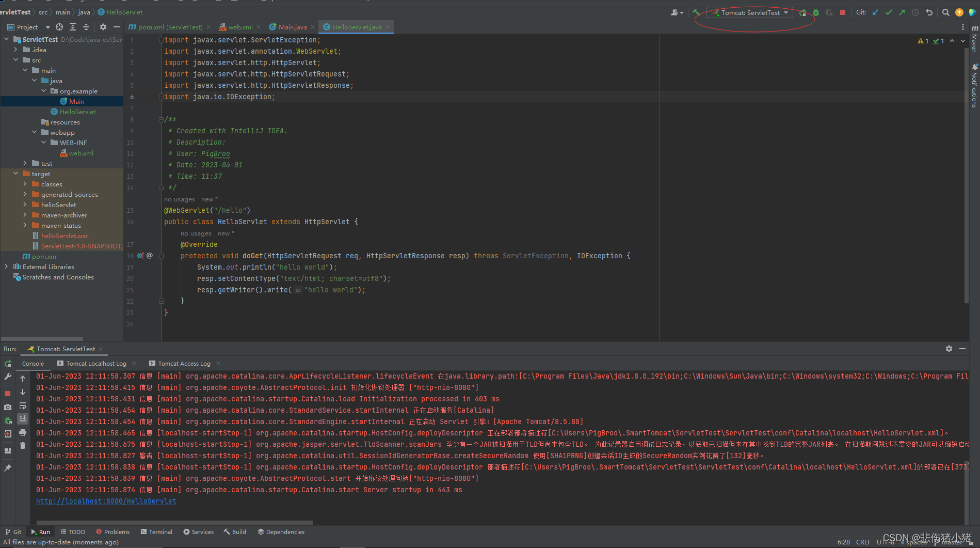Collapse the webapp folder
Viewport: 980px width, 548px height.
point(34,132)
